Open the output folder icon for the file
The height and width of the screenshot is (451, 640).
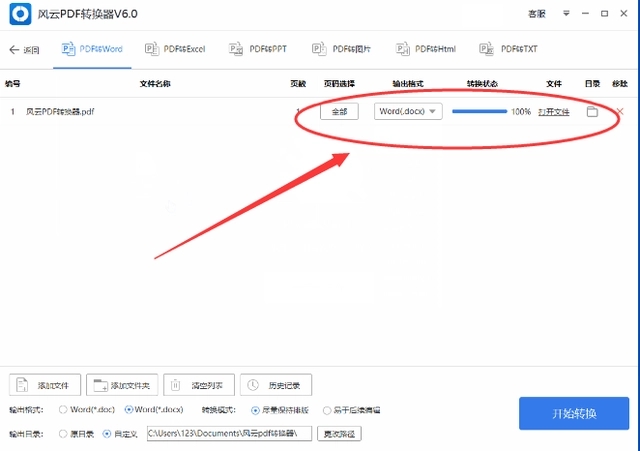592,112
